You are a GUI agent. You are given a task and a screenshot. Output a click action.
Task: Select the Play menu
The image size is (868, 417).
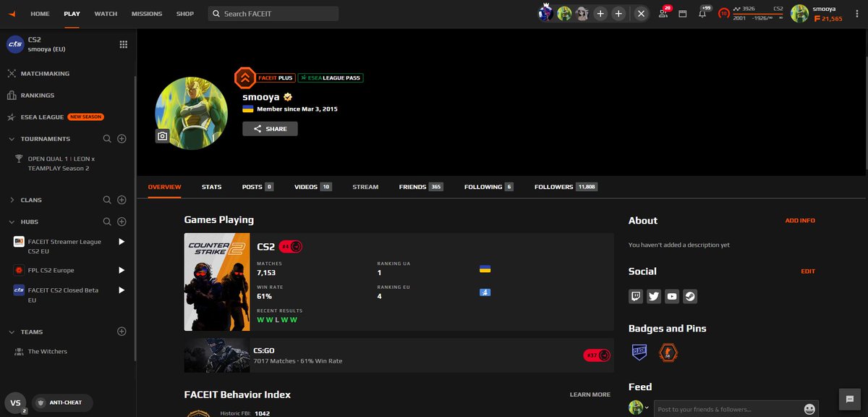(72, 14)
